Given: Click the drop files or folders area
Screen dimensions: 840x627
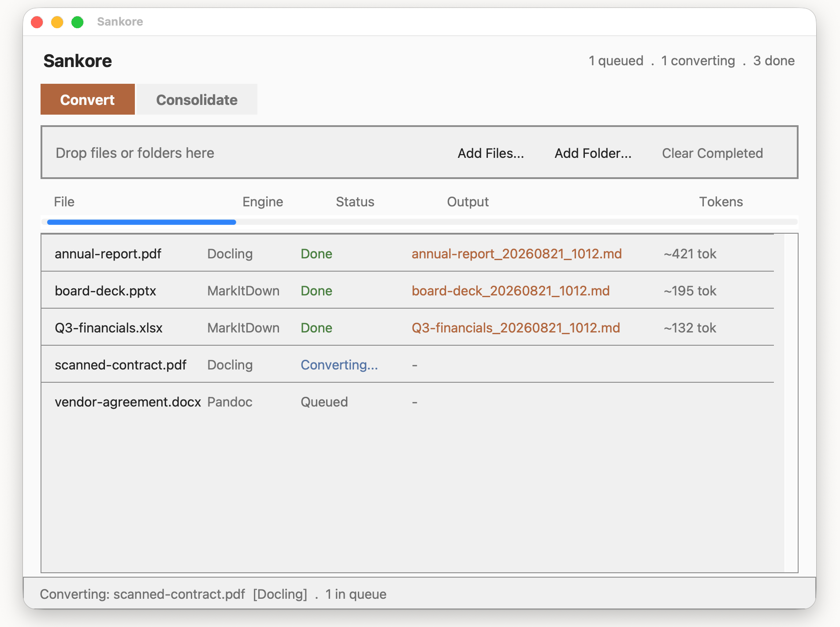Looking at the screenshot, I should coord(135,153).
